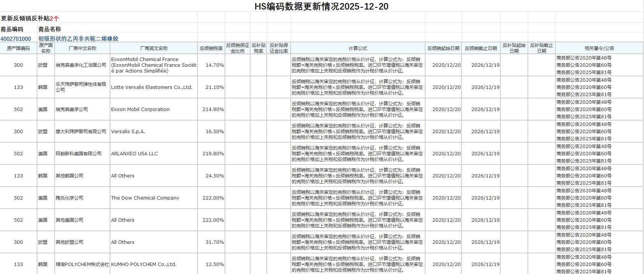The image size is (644, 274).
Task: Select the title HS编码数据更新情况2025-12-20
Action: pos(322,6)
